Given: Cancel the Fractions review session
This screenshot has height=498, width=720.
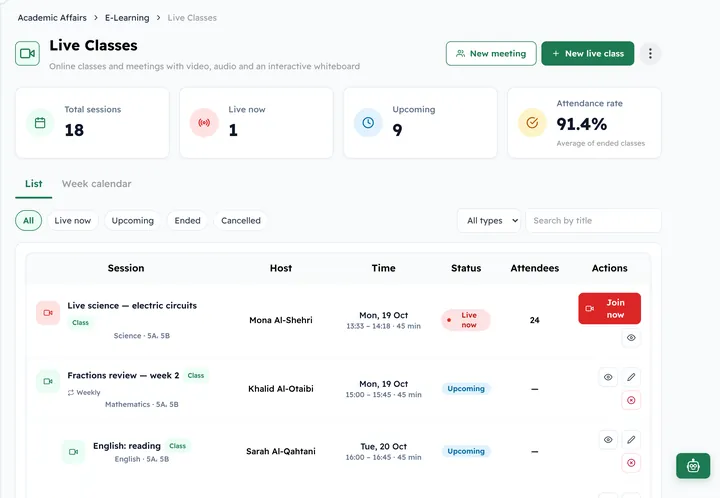Looking at the screenshot, I should 631,400.
